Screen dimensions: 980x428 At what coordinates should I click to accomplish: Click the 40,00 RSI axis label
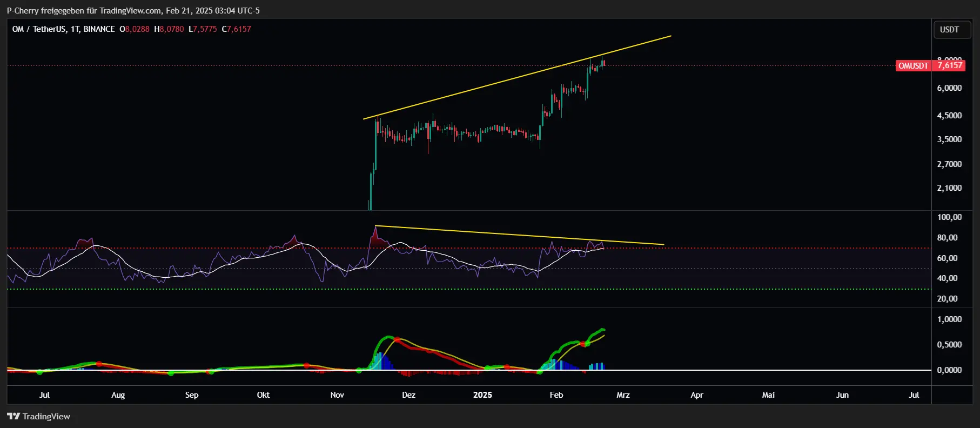point(947,278)
